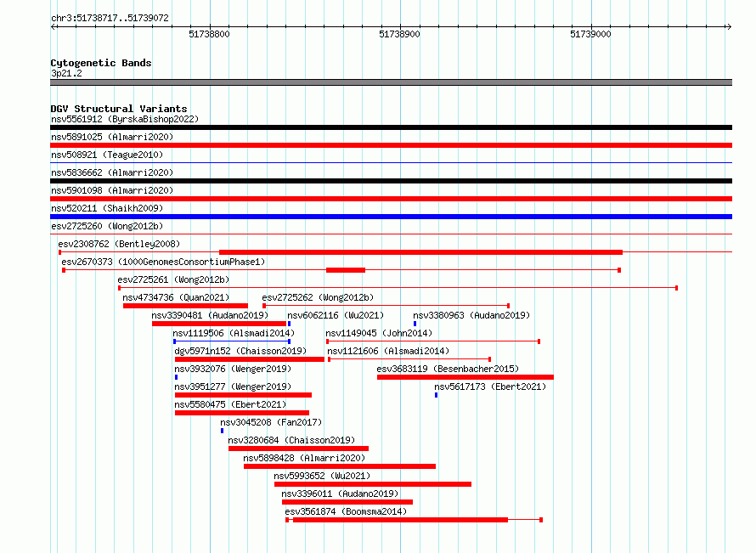Click the 51738900 ruler position label
The height and width of the screenshot is (553, 756).
pyautogui.click(x=400, y=34)
